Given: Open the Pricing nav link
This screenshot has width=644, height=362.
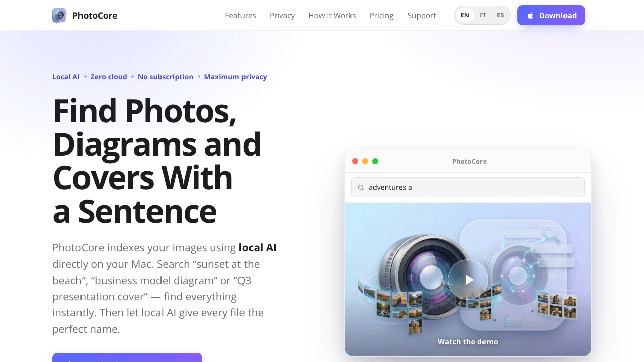Looking at the screenshot, I should pyautogui.click(x=382, y=16).
